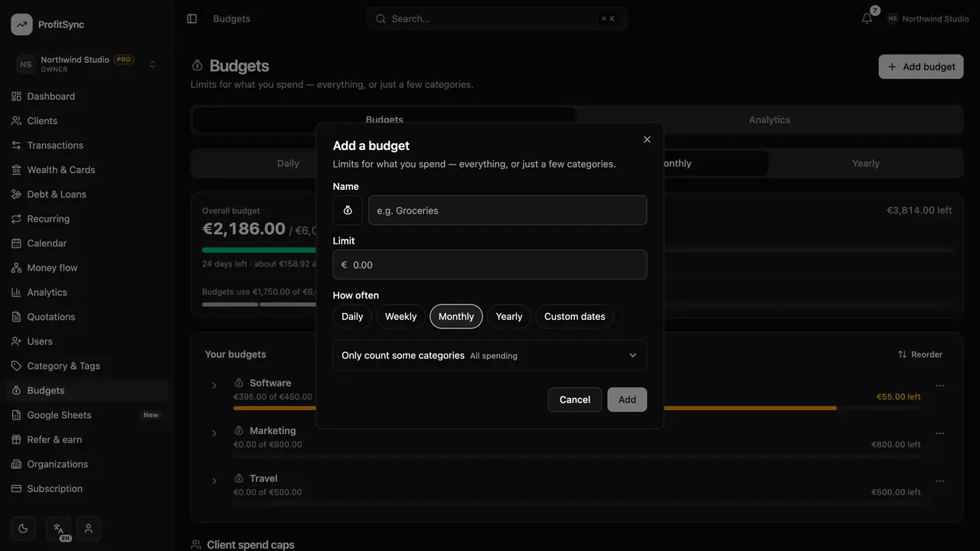Select Weekly frequency in dialog
Viewport: 980px width, 551px height.
pyautogui.click(x=400, y=316)
